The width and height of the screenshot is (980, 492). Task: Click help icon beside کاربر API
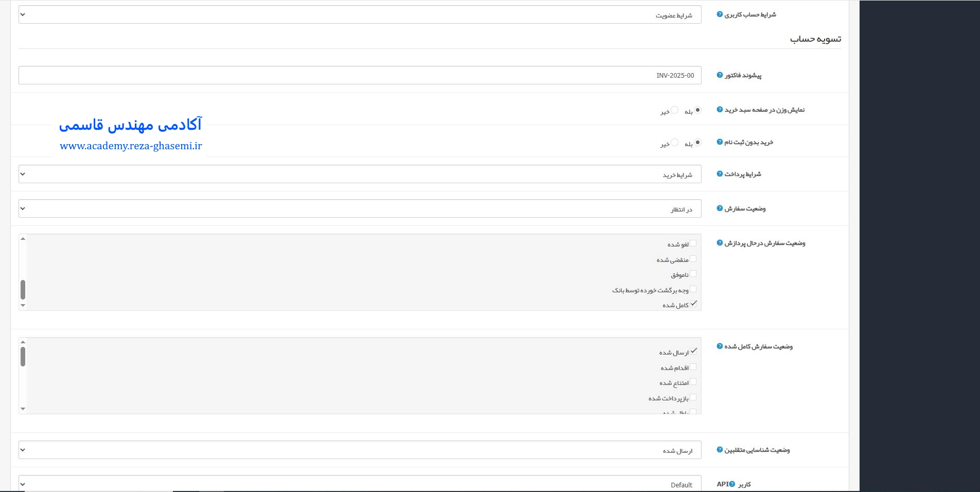732,484
